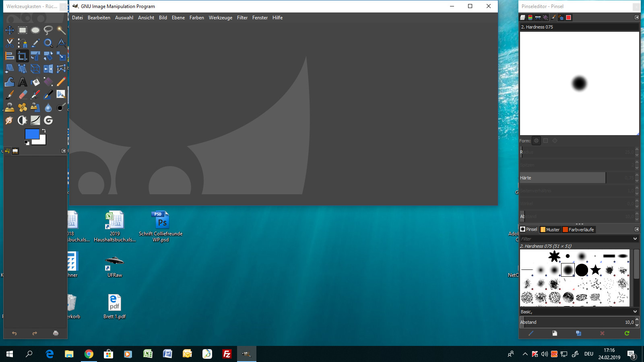Open Google Chrome from the taskbar
644x362 pixels.
(x=89, y=354)
